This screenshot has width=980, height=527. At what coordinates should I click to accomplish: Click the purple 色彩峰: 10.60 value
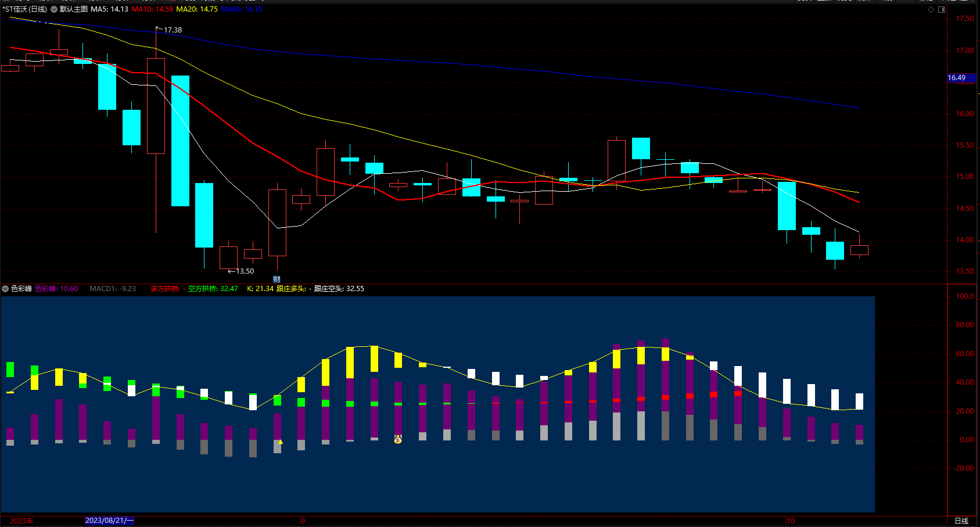(56, 289)
